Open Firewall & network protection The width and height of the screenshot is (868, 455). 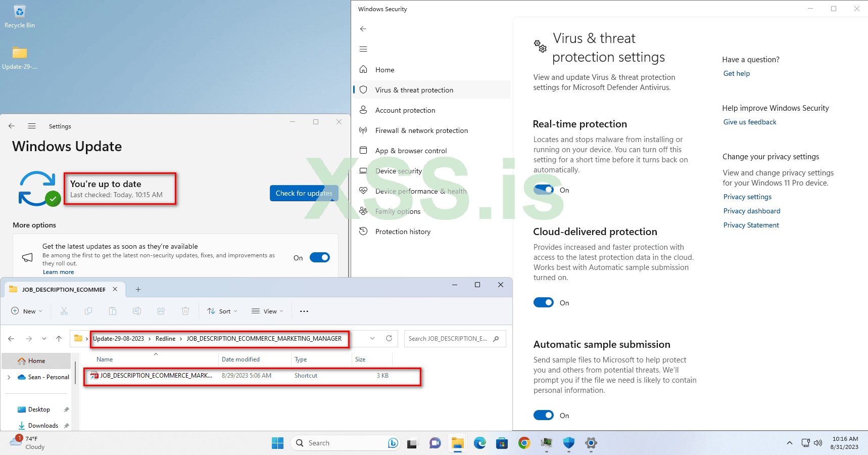click(x=431, y=130)
